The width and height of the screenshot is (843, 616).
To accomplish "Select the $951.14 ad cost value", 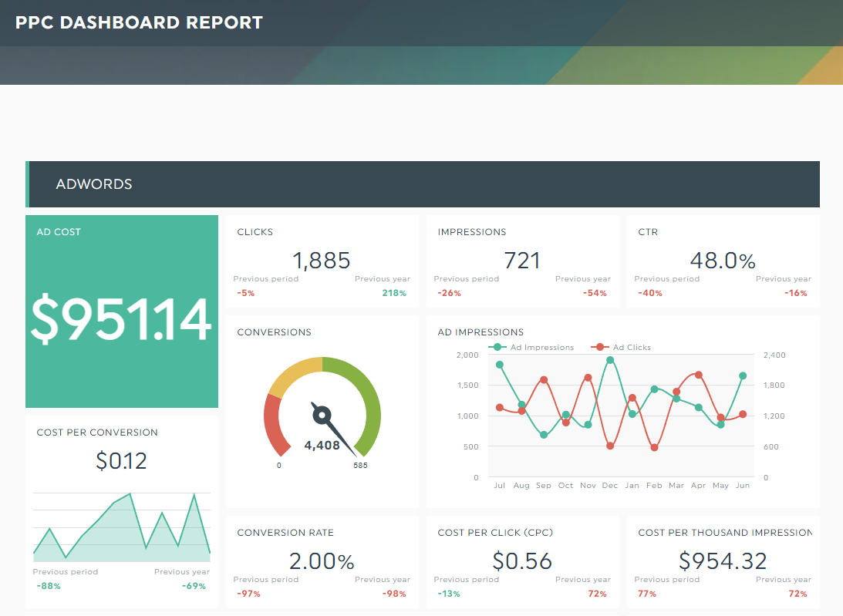I will [122, 319].
